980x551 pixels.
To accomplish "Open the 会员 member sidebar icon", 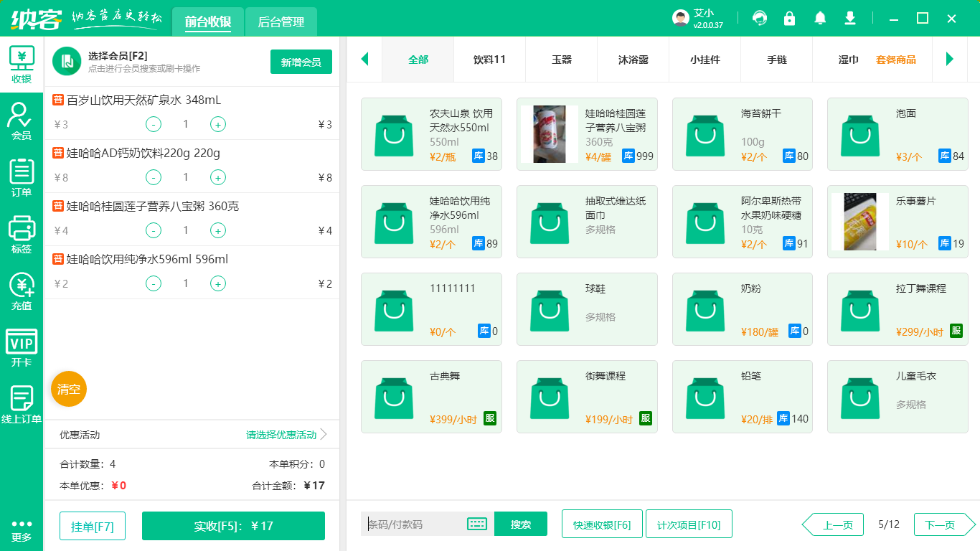I will (x=22, y=121).
